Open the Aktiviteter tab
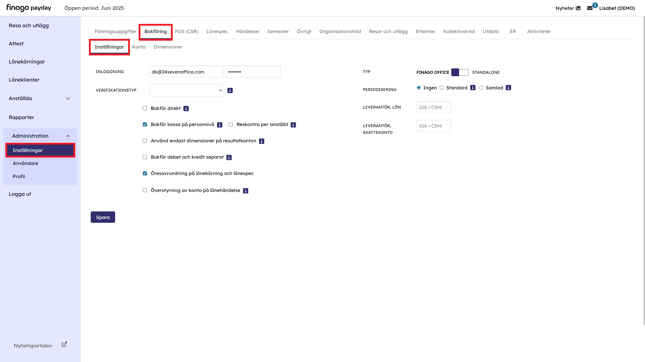 [x=539, y=31]
